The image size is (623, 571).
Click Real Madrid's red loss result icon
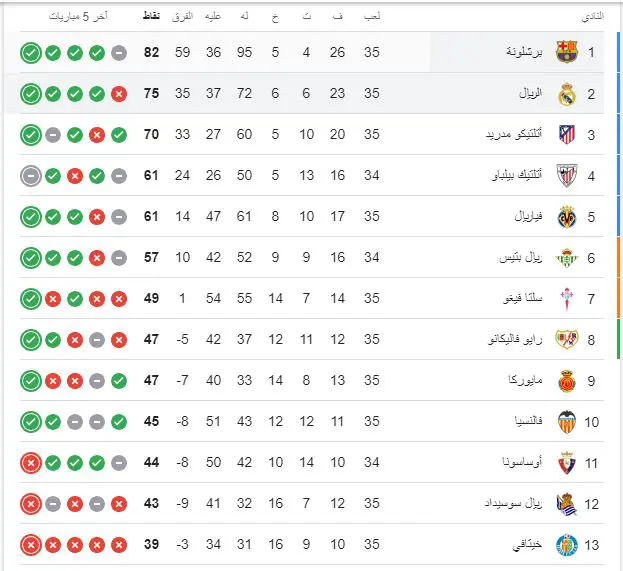tap(119, 94)
